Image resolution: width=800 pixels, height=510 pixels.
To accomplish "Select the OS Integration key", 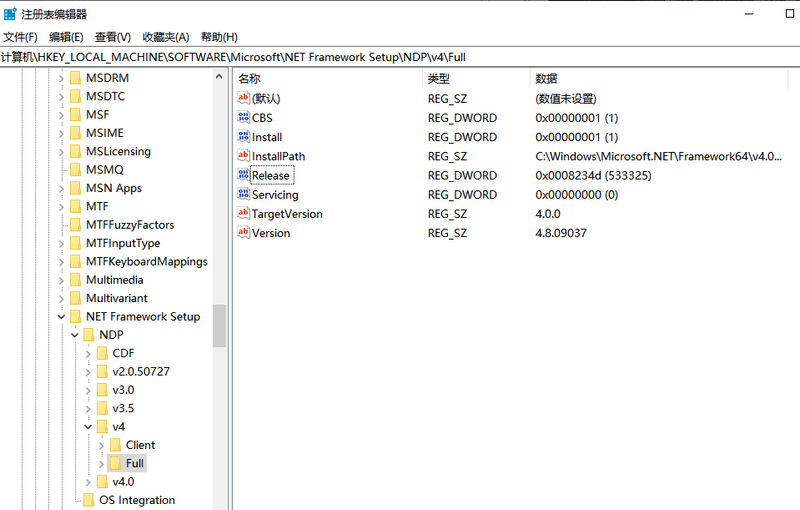I will (x=136, y=500).
